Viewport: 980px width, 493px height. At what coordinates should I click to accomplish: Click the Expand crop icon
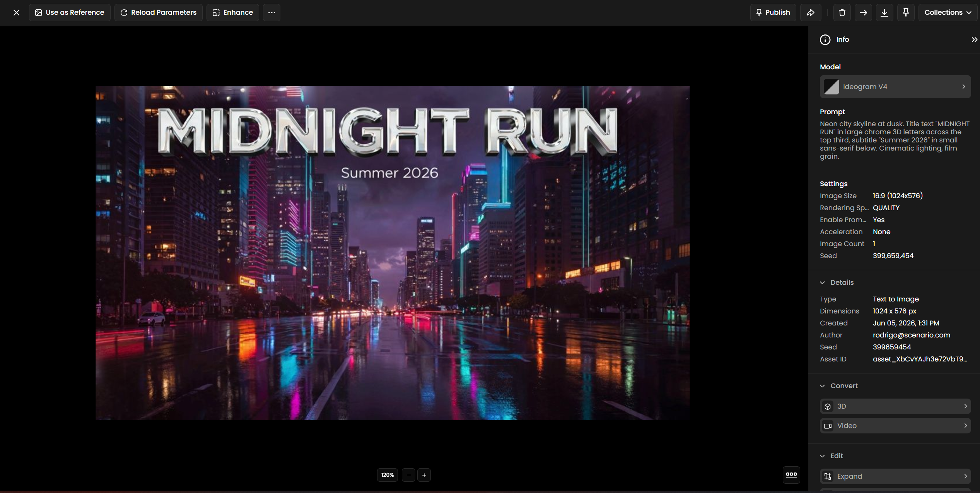(828, 476)
